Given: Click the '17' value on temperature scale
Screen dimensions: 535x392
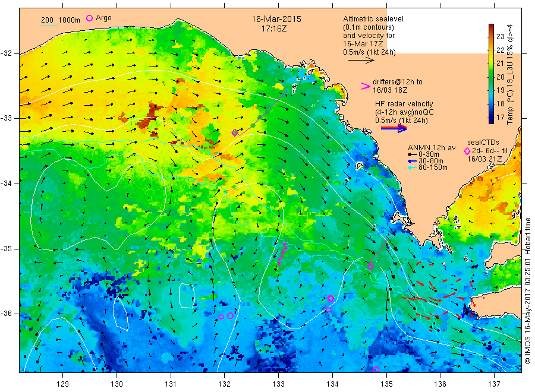Looking at the screenshot, I should pyautogui.click(x=500, y=118).
